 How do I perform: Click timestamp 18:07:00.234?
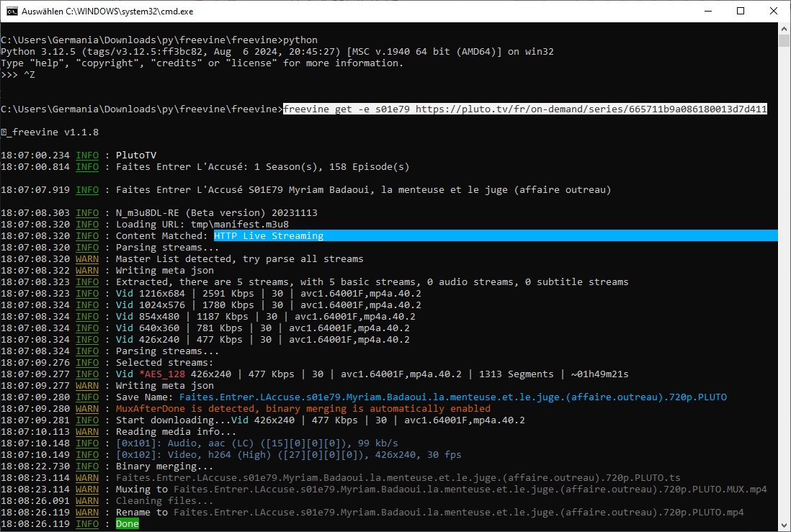(x=35, y=155)
